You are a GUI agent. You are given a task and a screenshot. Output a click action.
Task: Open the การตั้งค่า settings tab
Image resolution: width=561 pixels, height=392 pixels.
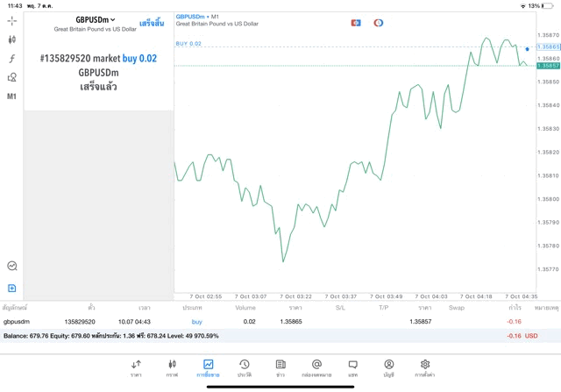click(425, 368)
